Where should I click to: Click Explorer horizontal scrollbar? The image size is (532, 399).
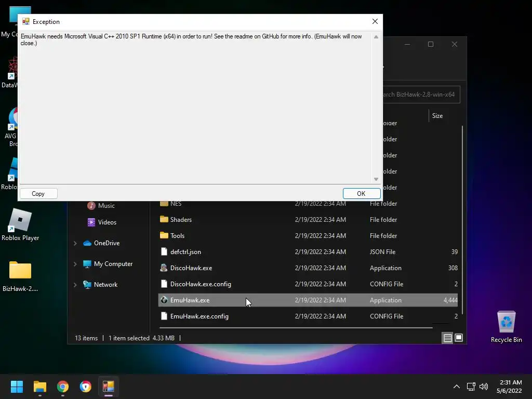point(296,328)
